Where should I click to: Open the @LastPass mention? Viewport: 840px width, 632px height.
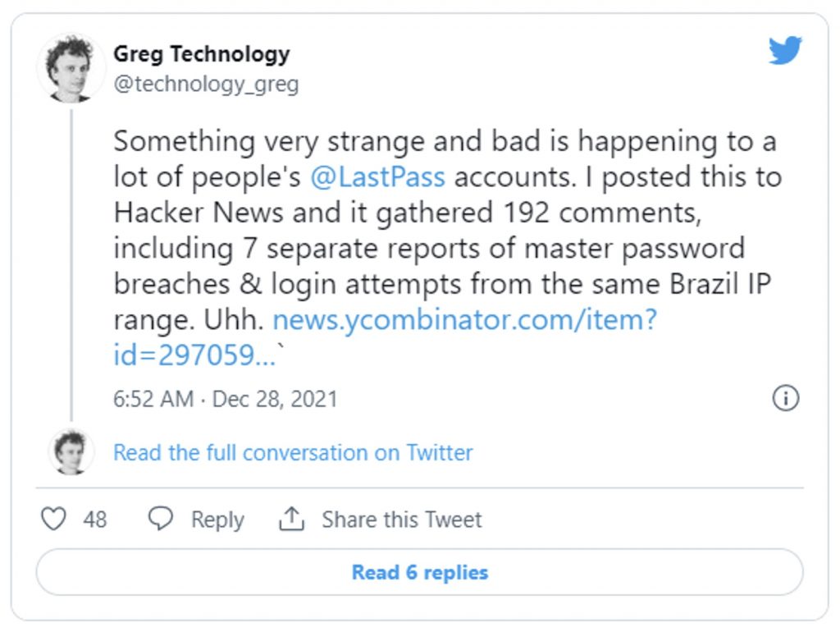pyautogui.click(x=378, y=176)
